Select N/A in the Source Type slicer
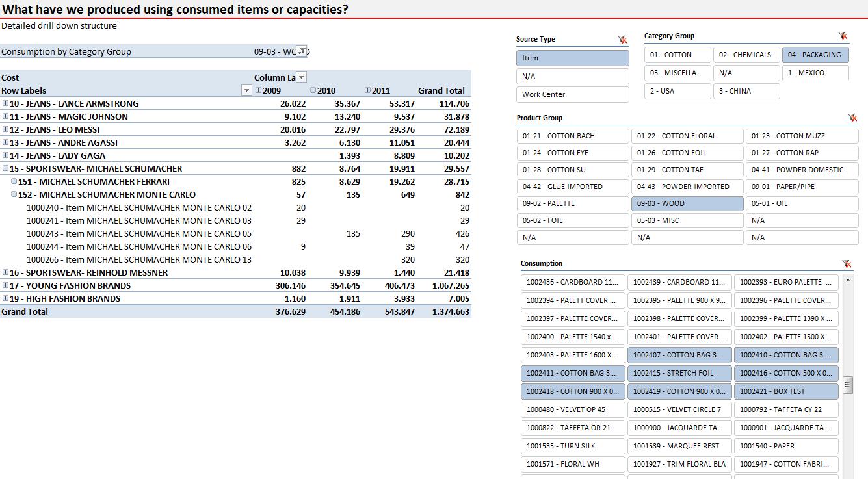 pos(573,76)
